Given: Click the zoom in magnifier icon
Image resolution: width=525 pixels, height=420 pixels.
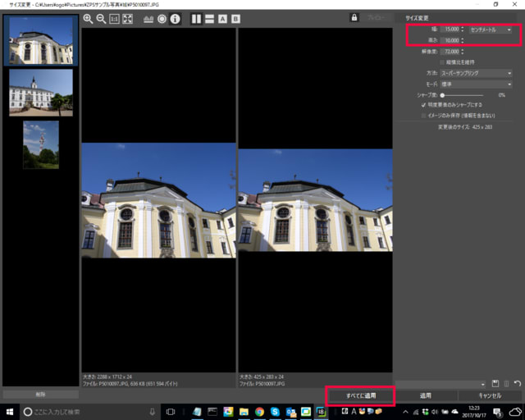Looking at the screenshot, I should point(88,19).
